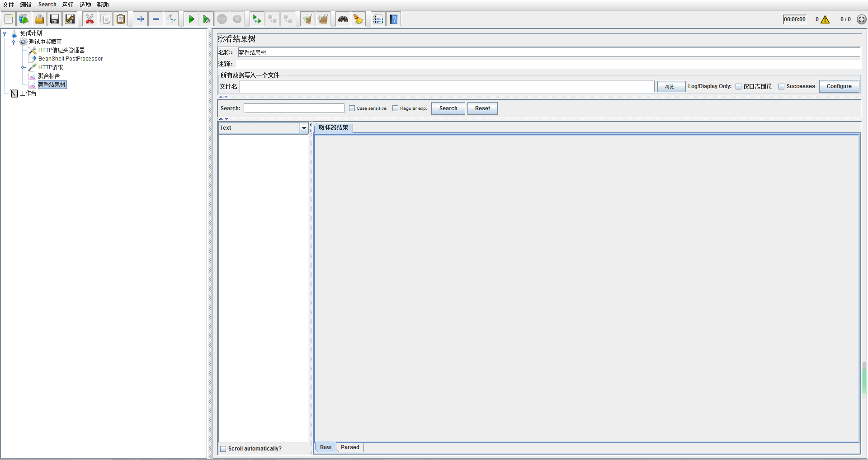868x460 pixels.
Task: Open the function helper list icon
Action: click(378, 19)
